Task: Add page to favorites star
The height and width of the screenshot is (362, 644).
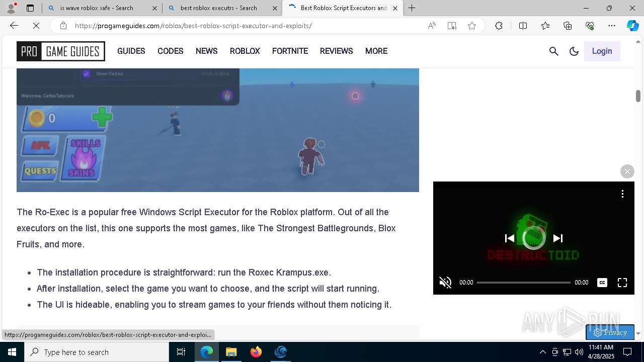Action: click(x=472, y=26)
